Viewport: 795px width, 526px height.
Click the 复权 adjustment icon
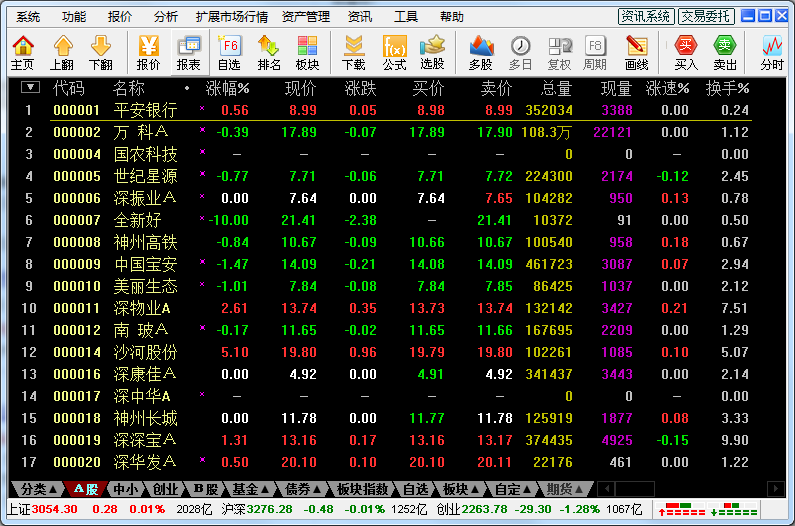click(x=560, y=52)
